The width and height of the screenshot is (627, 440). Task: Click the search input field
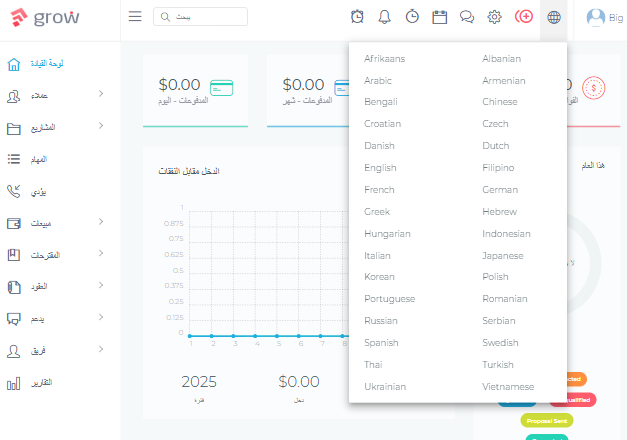[x=200, y=17]
